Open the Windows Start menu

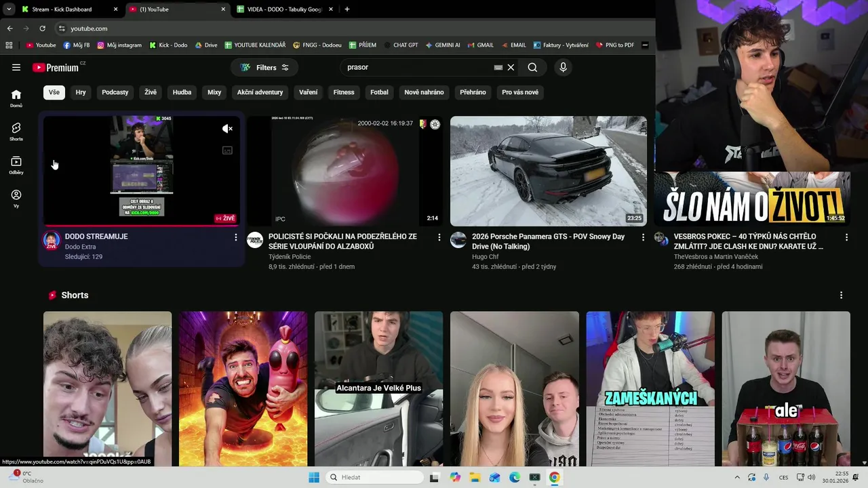pos(314,477)
